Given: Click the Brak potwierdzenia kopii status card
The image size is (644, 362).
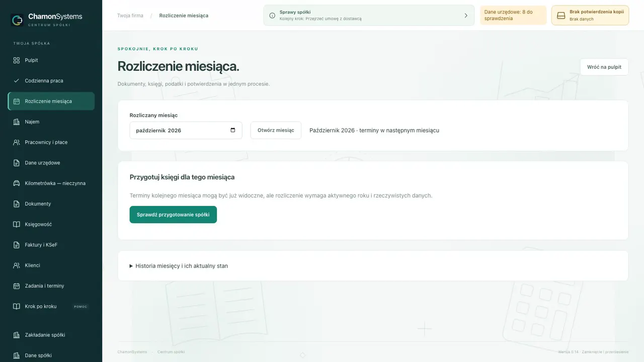Looking at the screenshot, I should pos(590,15).
